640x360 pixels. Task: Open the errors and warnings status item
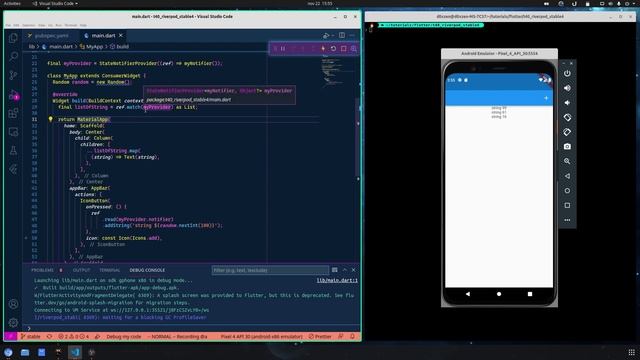(73, 337)
